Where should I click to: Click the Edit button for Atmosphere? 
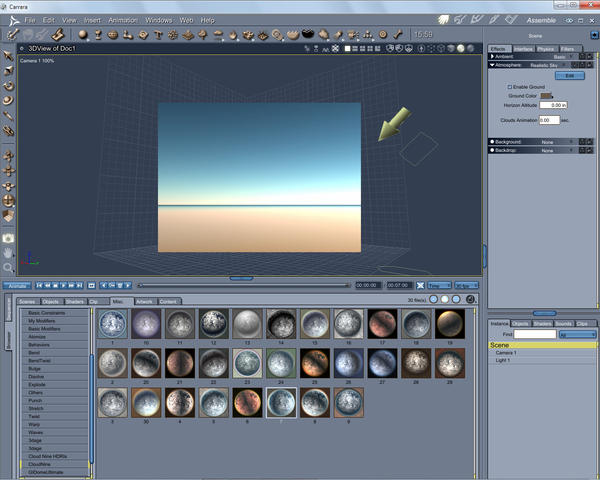tap(569, 75)
